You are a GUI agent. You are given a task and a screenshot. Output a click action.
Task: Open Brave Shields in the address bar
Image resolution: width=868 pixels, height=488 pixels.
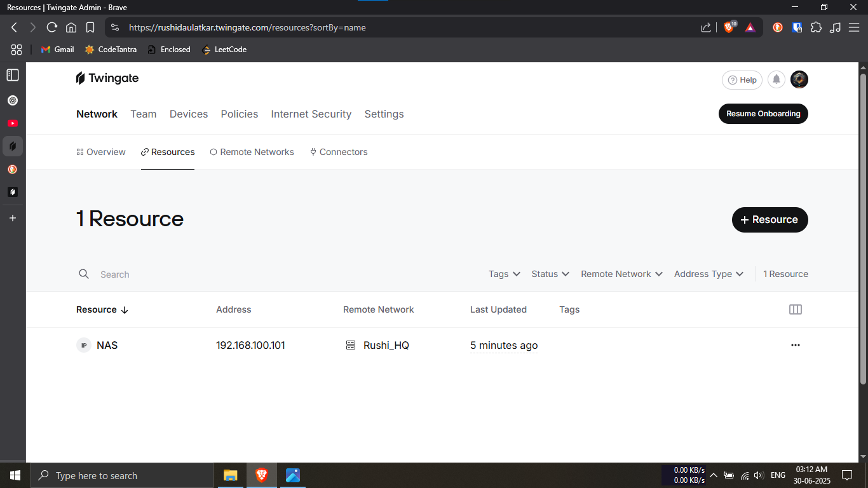tap(729, 27)
